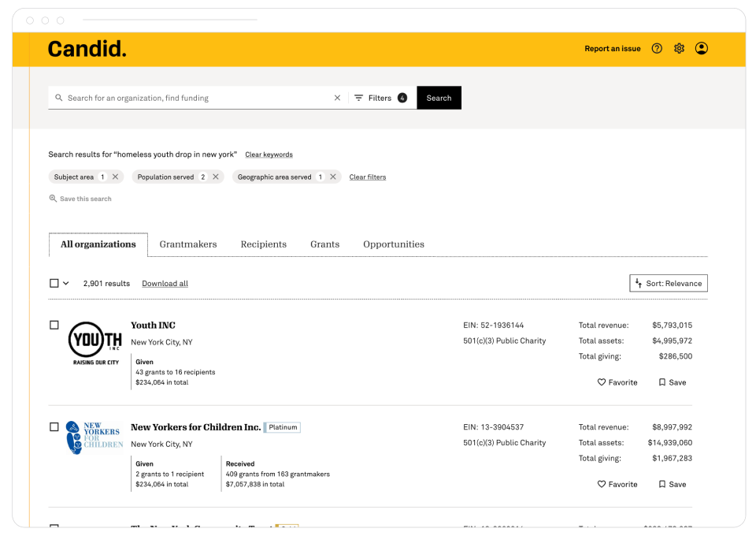Open the help question mark icon
The image size is (756, 536).
point(657,48)
